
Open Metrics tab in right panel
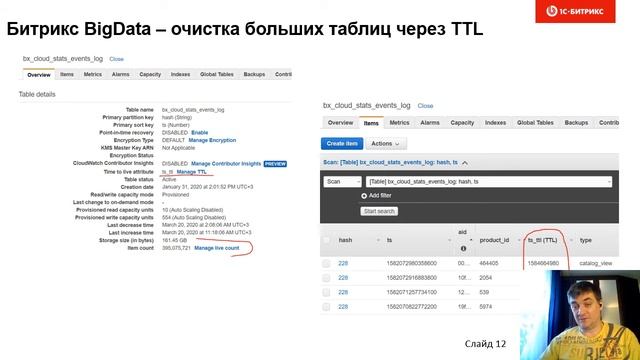[399, 122]
